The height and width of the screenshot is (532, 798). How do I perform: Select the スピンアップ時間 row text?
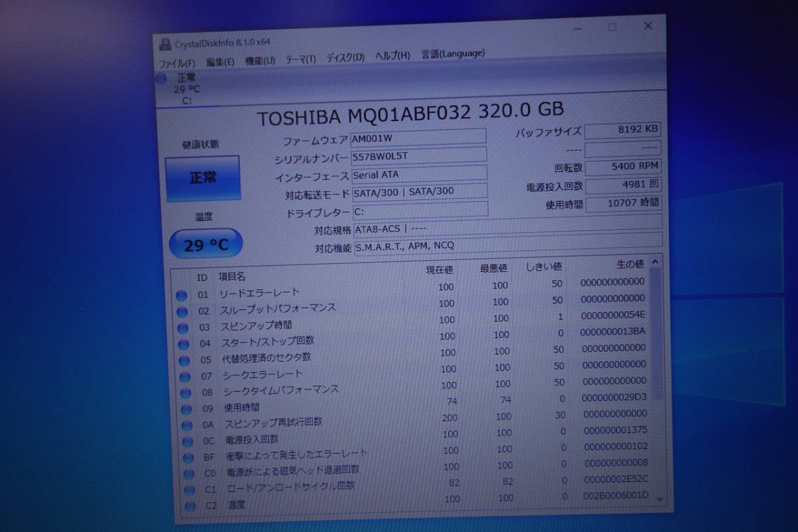click(x=256, y=325)
